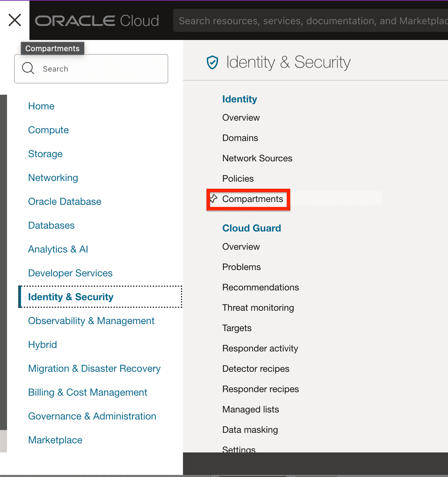Choose Analytics & AI category
This screenshot has width=448, height=477.
coord(58,249)
